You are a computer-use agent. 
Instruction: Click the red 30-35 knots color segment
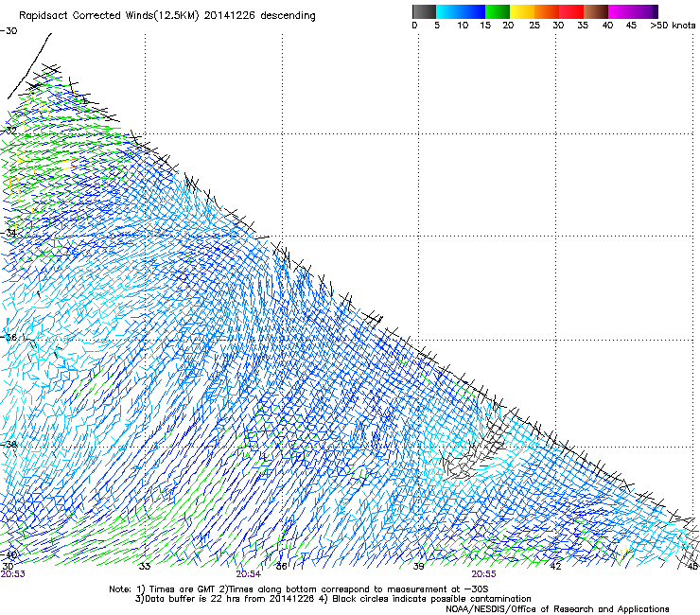click(571, 11)
